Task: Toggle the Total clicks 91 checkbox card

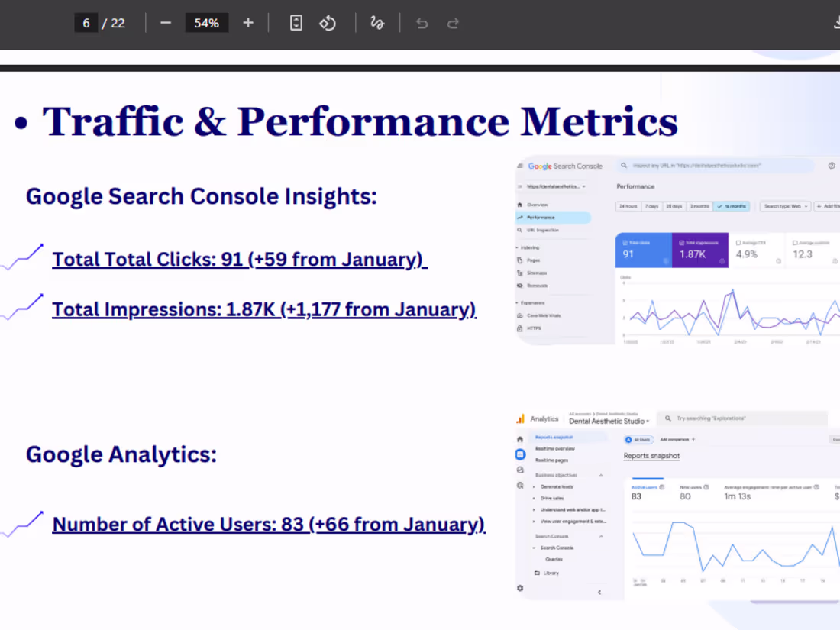Action: 644,250
